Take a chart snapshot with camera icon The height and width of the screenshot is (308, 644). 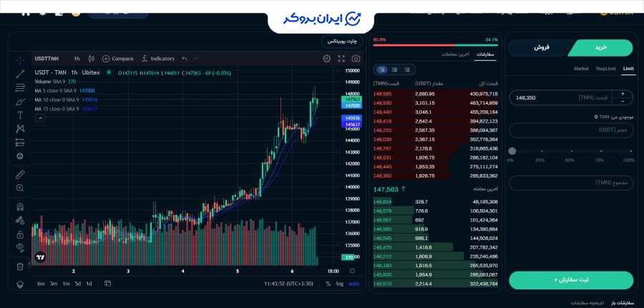click(x=356, y=59)
